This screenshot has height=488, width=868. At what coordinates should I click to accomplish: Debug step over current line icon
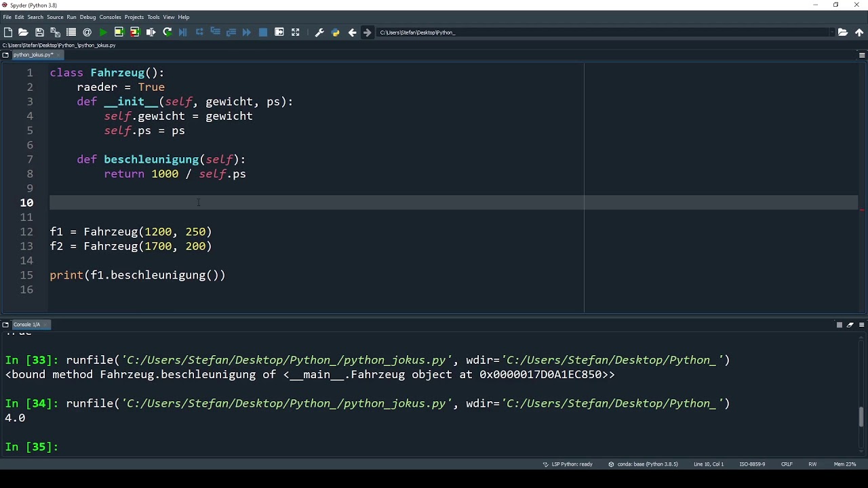(x=199, y=33)
